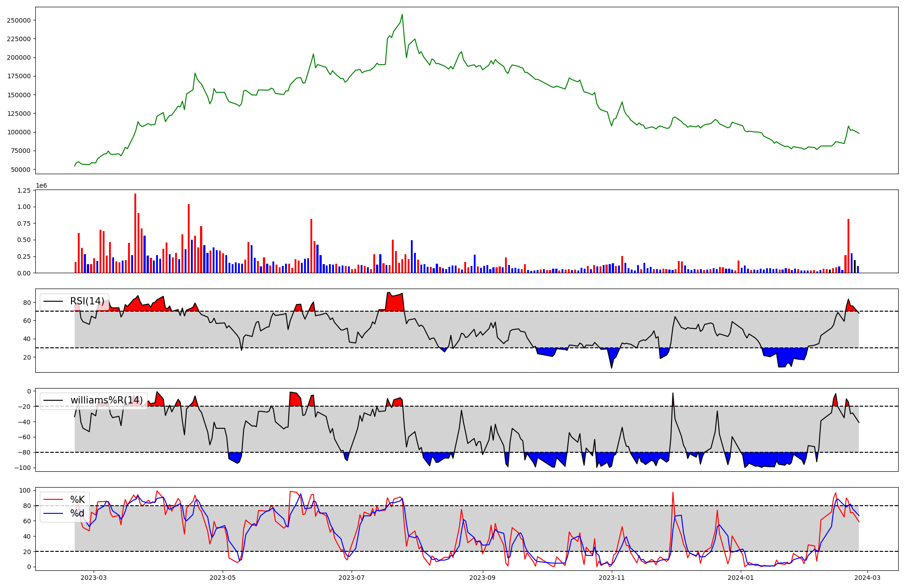Click the tall red volume bar near 2024-03
Screen dimensions: 905x588
(x=848, y=246)
